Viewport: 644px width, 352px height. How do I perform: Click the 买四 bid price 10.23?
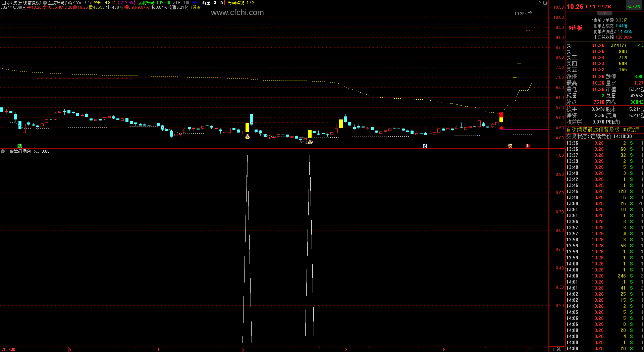click(598, 63)
